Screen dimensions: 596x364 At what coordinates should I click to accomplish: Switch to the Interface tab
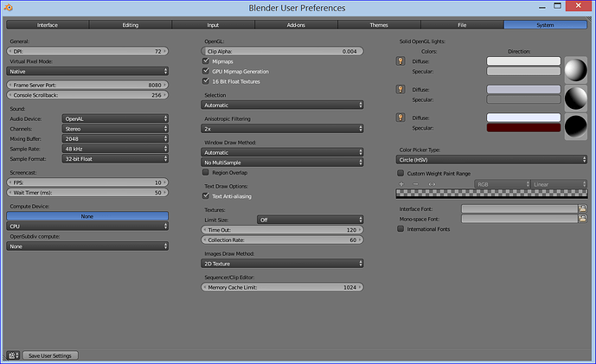pyautogui.click(x=48, y=25)
